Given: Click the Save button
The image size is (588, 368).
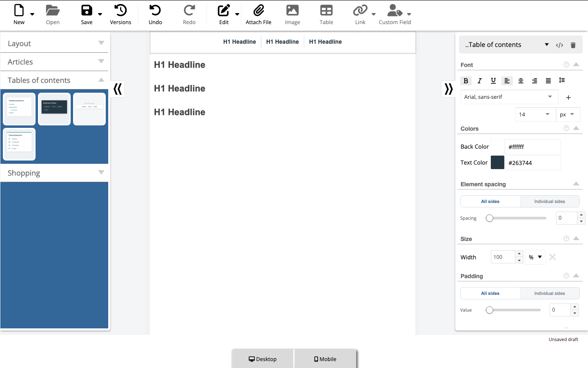Looking at the screenshot, I should point(87,15).
